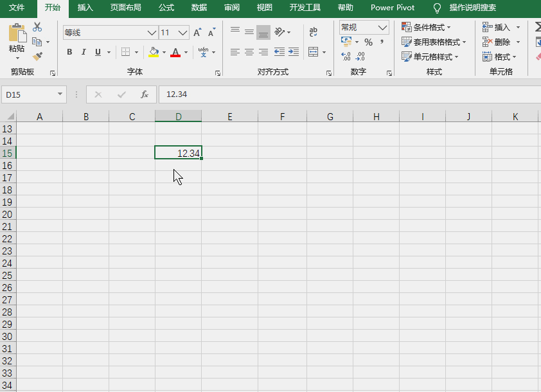Apply the yellow fill color
The height and width of the screenshot is (392, 541).
point(154,52)
